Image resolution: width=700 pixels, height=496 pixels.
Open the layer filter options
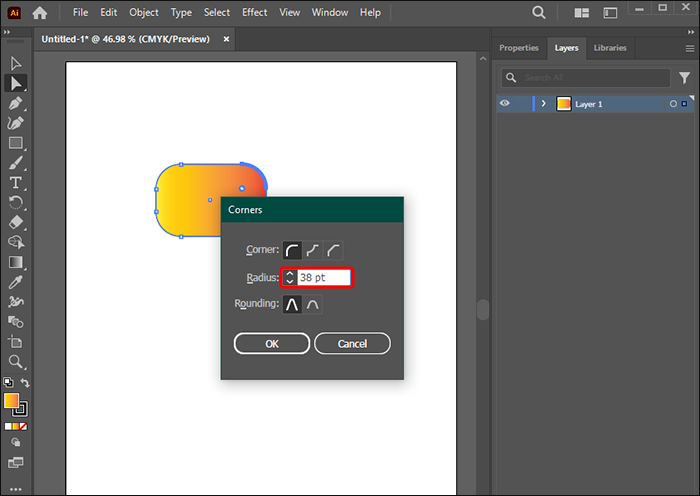[x=686, y=77]
